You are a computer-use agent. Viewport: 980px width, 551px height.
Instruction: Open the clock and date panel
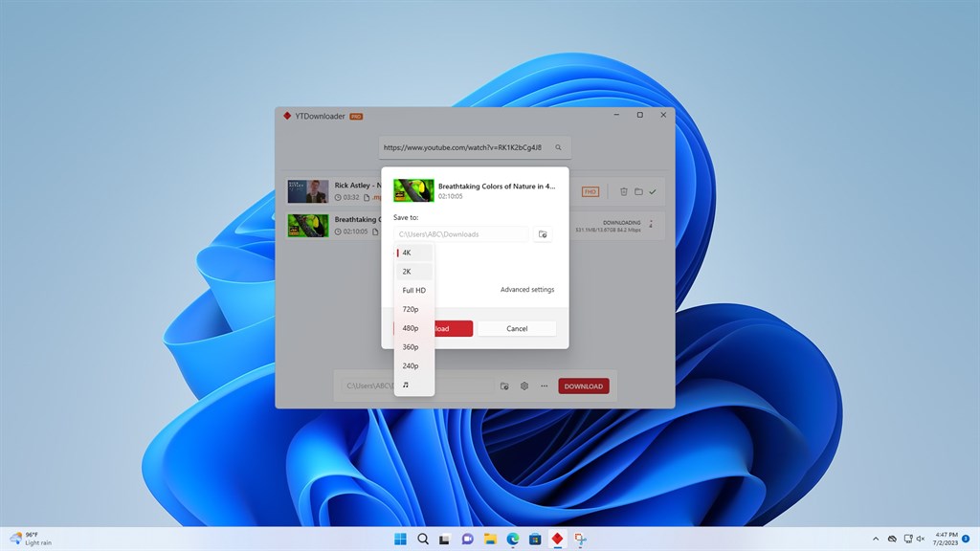click(x=946, y=539)
